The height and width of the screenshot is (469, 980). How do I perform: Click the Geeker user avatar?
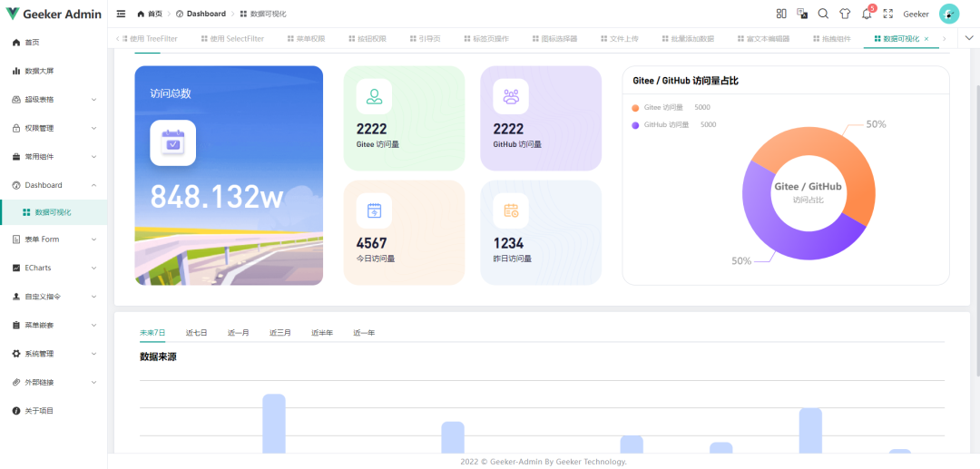click(948, 14)
